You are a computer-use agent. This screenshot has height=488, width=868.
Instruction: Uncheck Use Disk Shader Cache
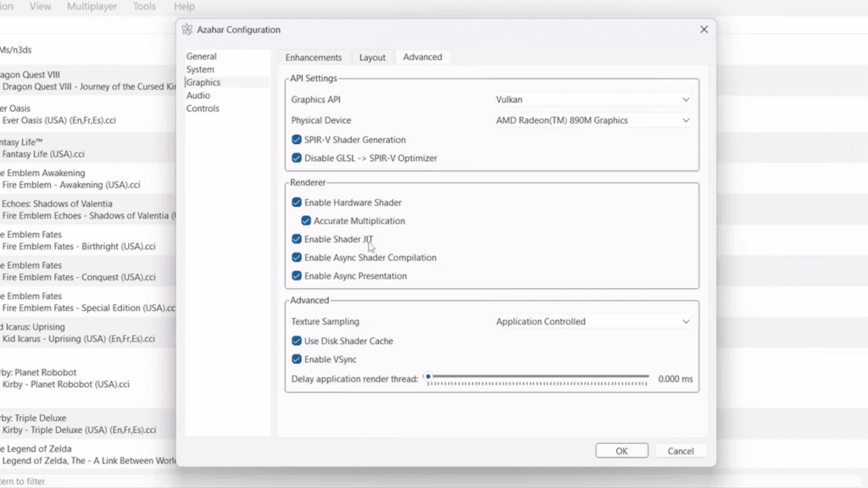[x=297, y=341]
